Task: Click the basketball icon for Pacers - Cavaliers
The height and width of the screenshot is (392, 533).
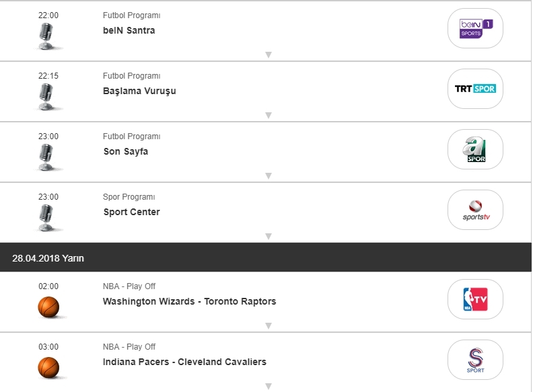Action: pos(48,367)
